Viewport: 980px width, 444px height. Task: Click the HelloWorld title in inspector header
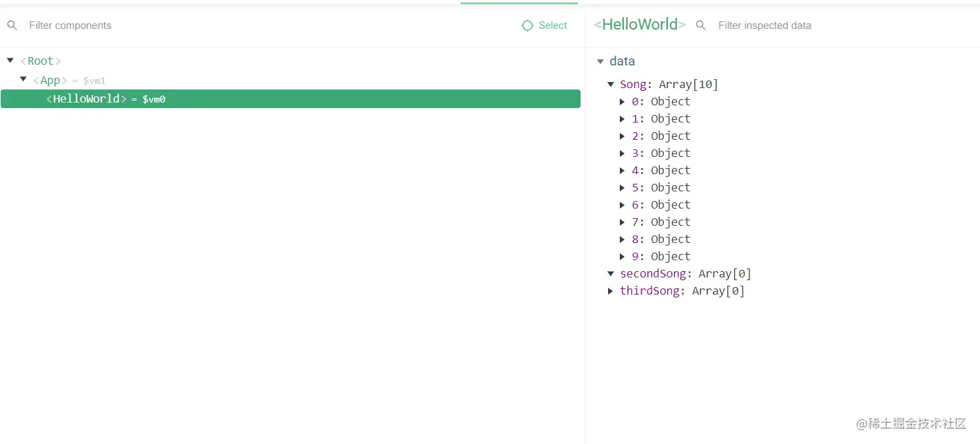640,25
